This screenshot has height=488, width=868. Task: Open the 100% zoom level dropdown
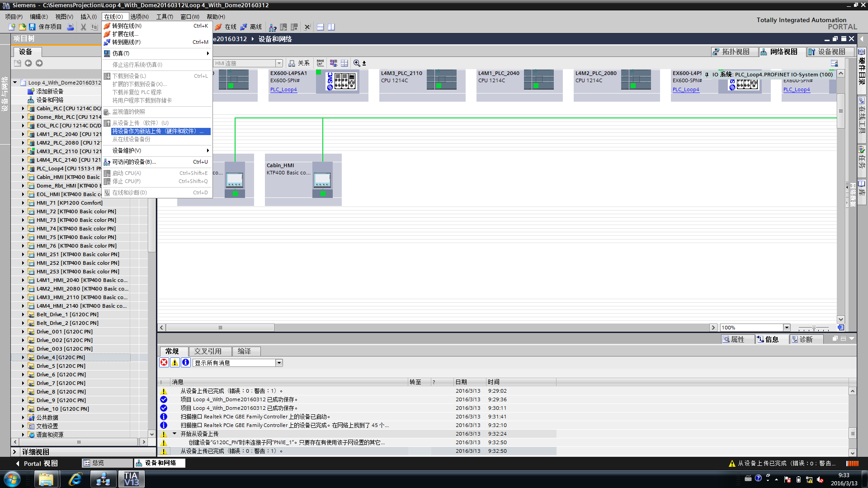tap(786, 328)
